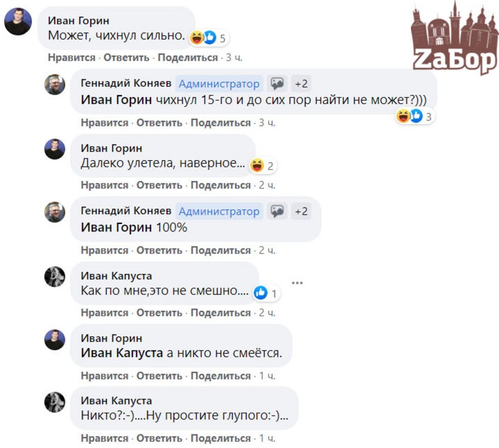Click Ответить under 'Ну простите глупого' comment
499x448 pixels.
click(x=159, y=439)
